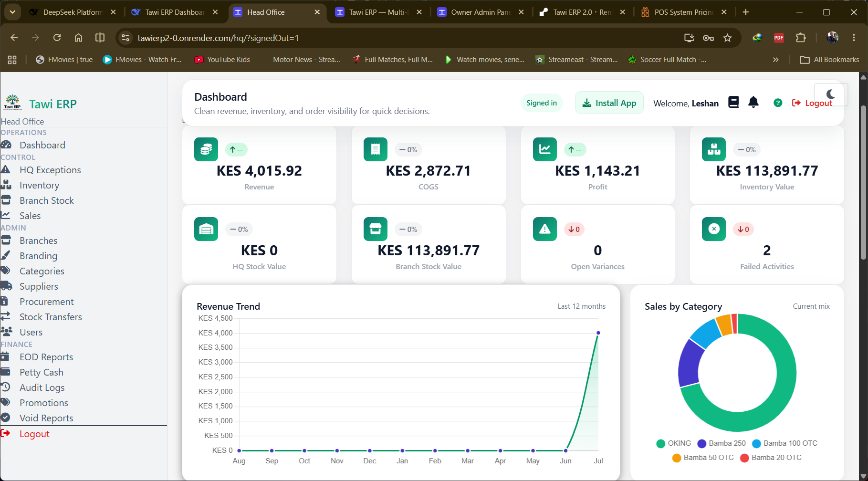Click the COGS receipt icon
Screen dimensions: 868x481
[x=376, y=149]
